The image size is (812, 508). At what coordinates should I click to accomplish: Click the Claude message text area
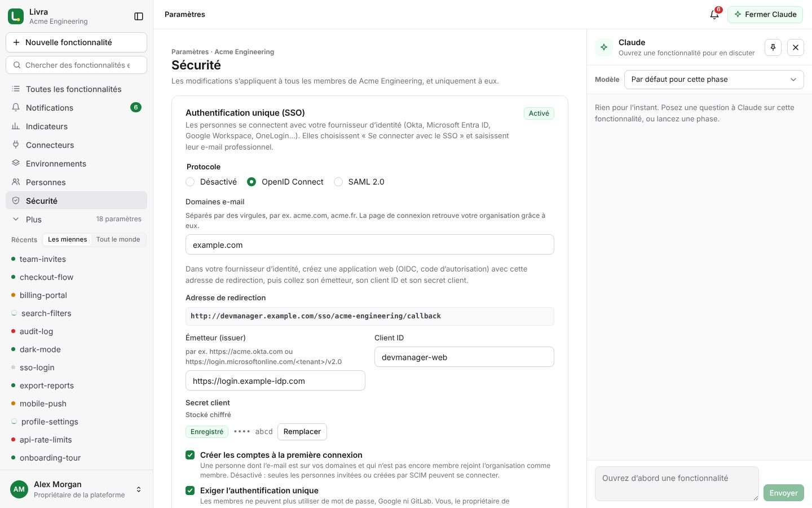pyautogui.click(x=677, y=484)
